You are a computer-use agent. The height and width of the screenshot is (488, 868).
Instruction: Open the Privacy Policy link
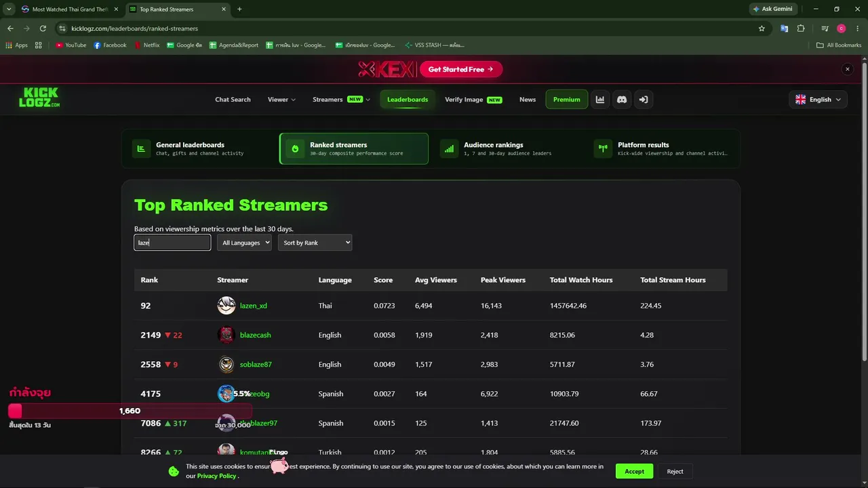pos(216,476)
